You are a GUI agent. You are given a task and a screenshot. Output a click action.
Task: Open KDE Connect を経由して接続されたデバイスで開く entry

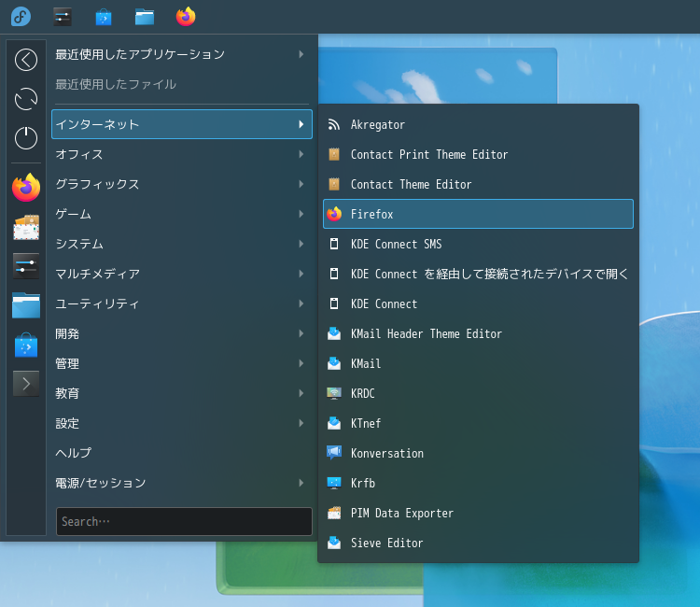point(478,274)
